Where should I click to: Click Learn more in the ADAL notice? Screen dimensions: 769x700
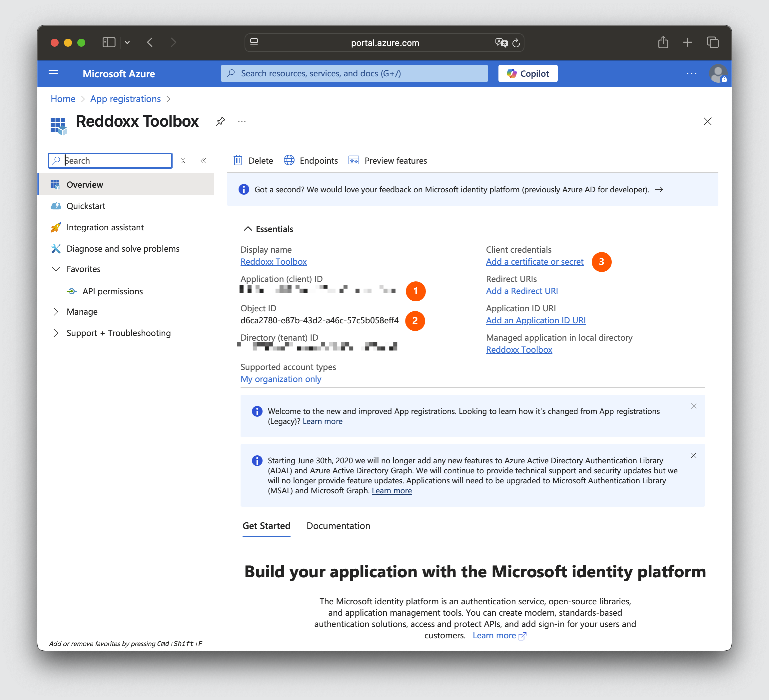pos(392,490)
